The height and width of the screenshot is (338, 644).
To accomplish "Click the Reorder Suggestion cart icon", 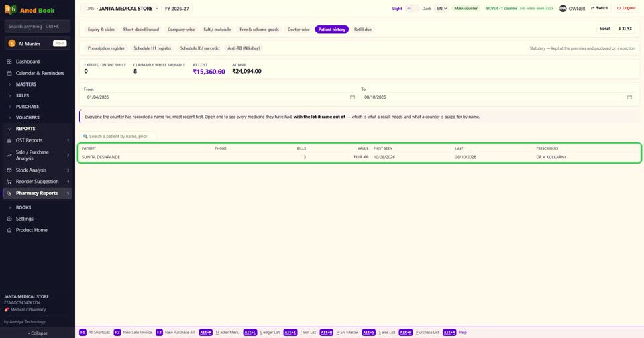I will click(9, 182).
